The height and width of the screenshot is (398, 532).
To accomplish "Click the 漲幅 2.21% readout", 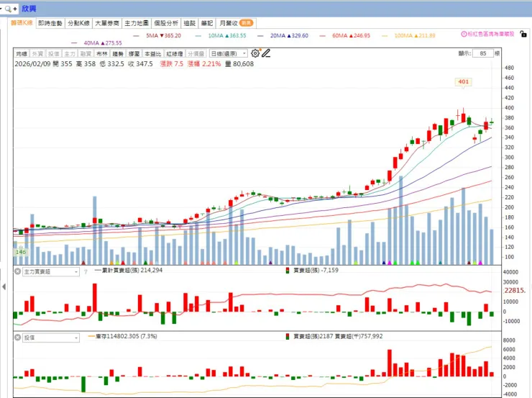I will (204, 64).
